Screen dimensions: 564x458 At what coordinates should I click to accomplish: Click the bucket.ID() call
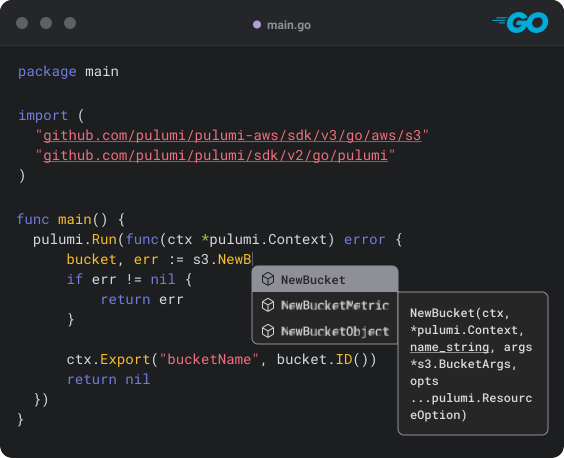pyautogui.click(x=326, y=359)
